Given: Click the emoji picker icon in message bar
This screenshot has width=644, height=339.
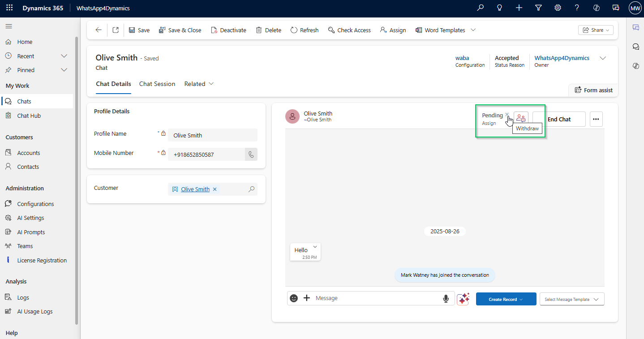Looking at the screenshot, I should [x=294, y=298].
